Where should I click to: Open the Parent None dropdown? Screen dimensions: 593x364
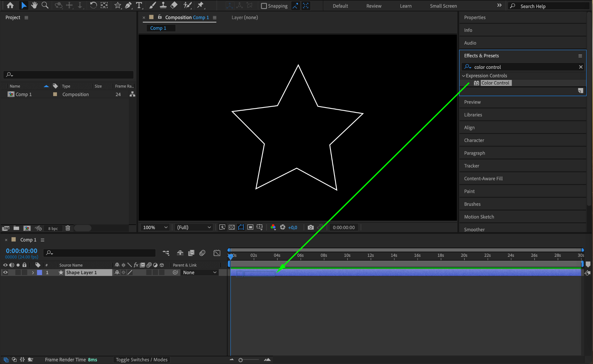coord(200,272)
